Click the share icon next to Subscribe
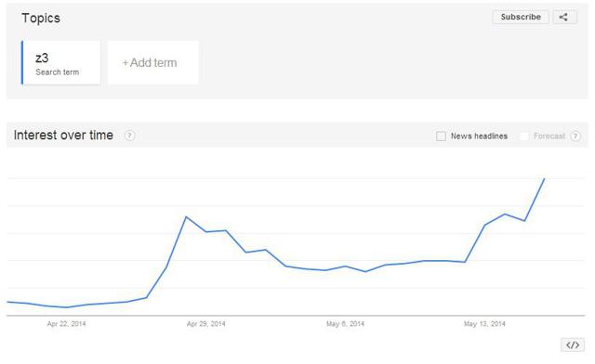 pos(564,17)
